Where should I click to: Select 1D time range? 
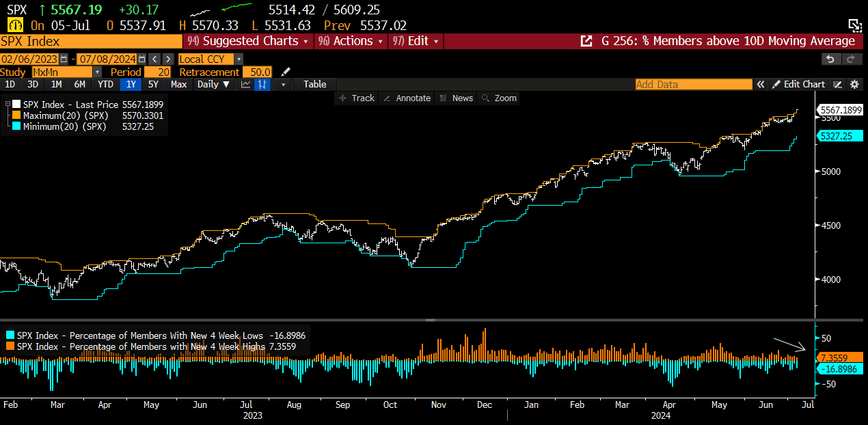pos(10,84)
